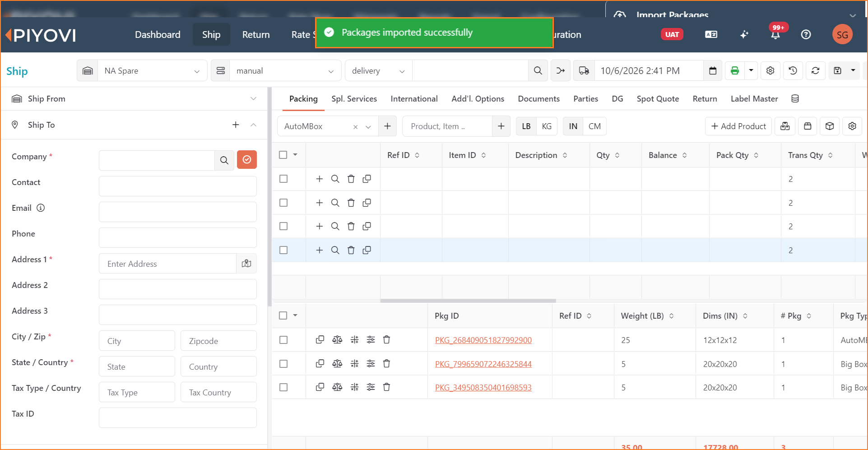This screenshot has width=868, height=450.
Task: Collapse the Ship To section chevron
Action: point(253,125)
